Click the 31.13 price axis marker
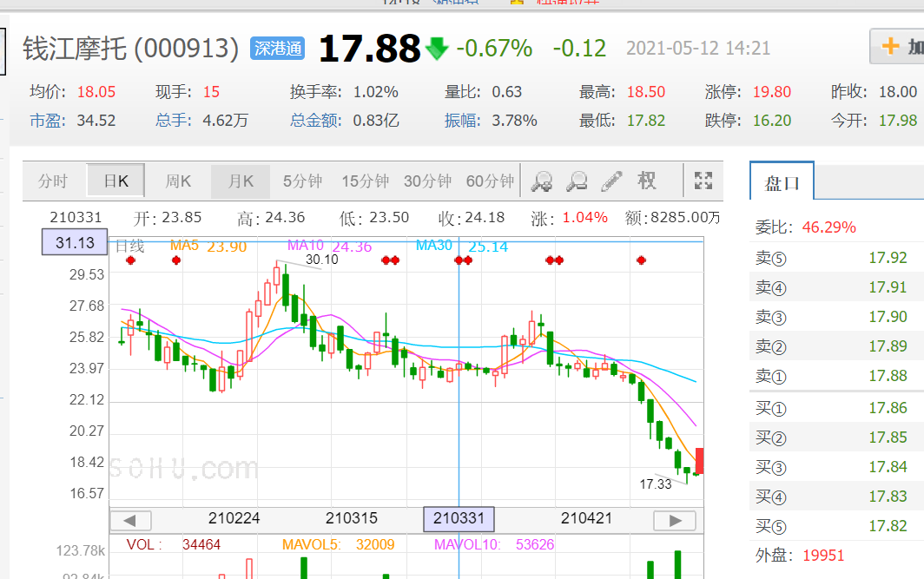Viewport: 924px width, 579px height. point(75,242)
